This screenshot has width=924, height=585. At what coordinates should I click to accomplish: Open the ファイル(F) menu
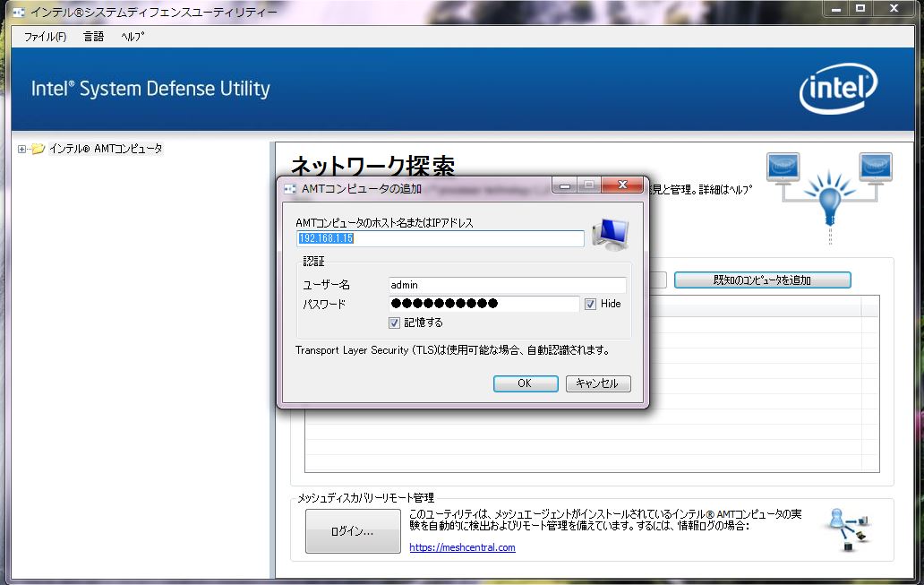coord(46,37)
